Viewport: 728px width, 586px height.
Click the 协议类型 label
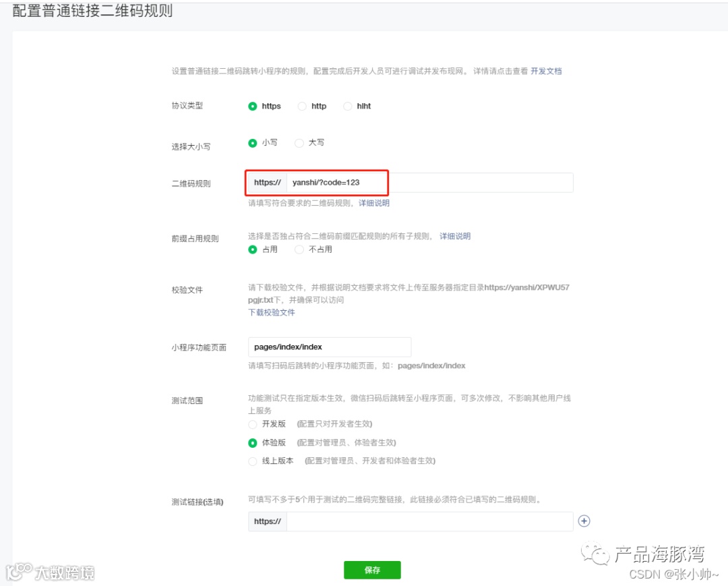(187, 105)
